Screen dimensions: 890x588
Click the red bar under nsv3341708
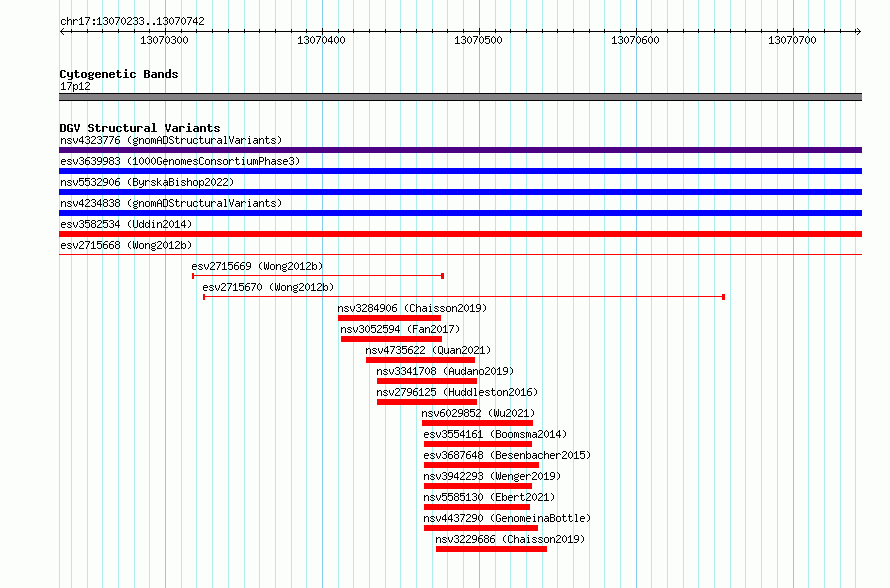point(427,381)
